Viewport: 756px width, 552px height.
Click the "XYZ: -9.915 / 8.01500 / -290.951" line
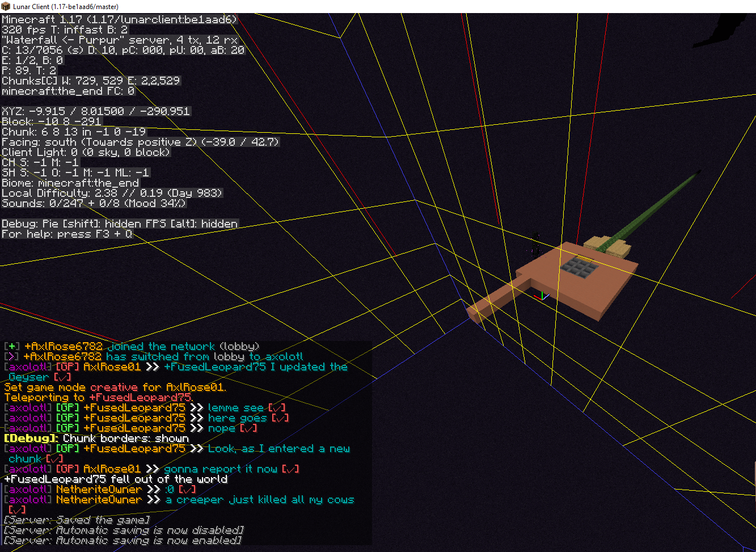[x=96, y=111]
